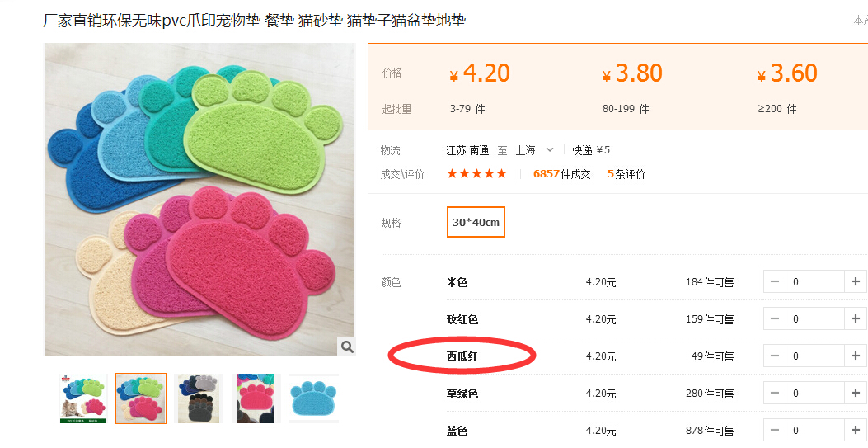868x448 pixels.
Task: Select the first product thumbnail with cat
Action: [x=83, y=398]
